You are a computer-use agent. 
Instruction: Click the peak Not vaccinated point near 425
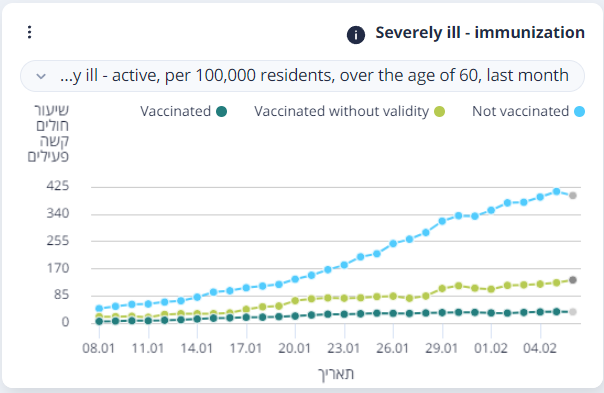[x=556, y=191]
